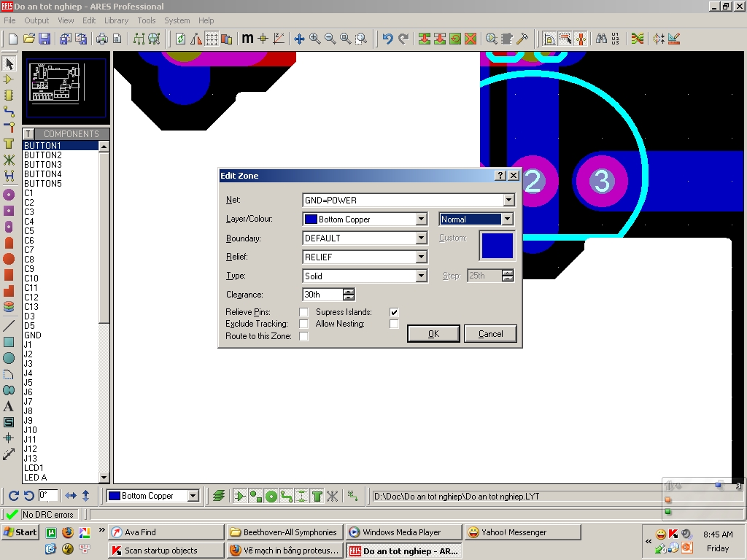Select the 2D text tool
This screenshot has height=560, width=747.
coord(9,406)
